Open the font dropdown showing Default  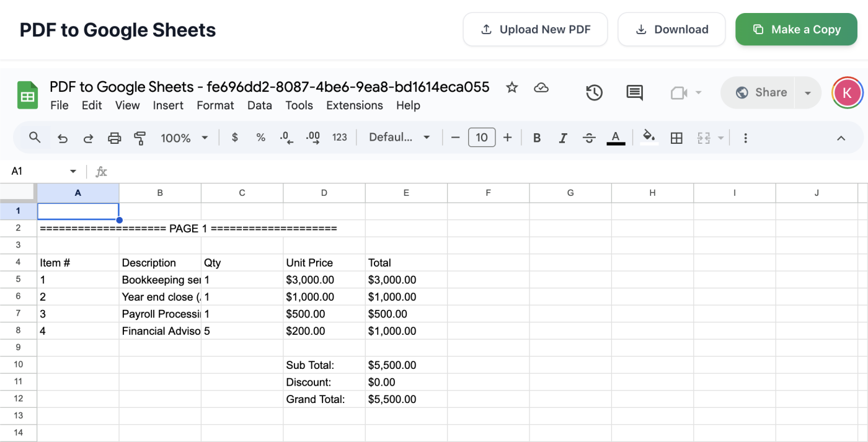pyautogui.click(x=399, y=137)
